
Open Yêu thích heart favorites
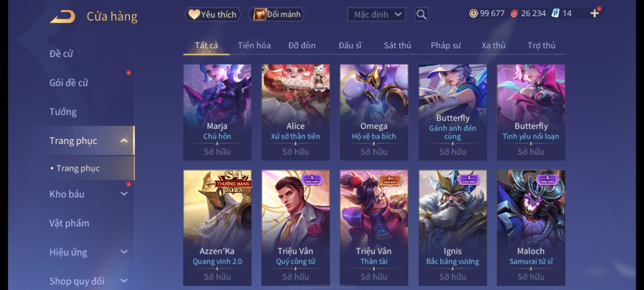tap(213, 15)
